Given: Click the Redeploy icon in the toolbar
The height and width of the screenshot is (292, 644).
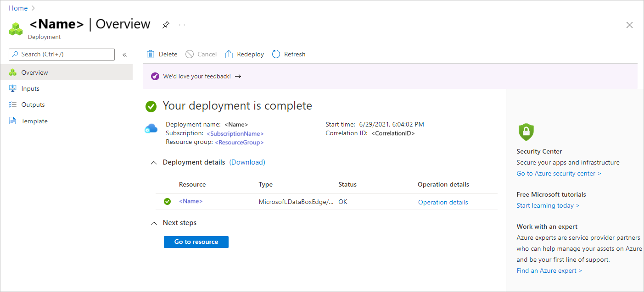Looking at the screenshot, I should [229, 54].
